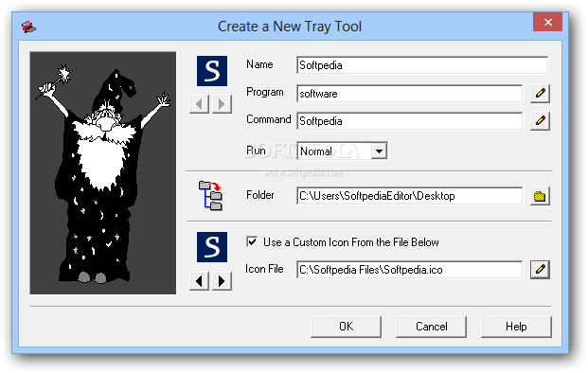Click the pencil button next to Icon File field
This screenshot has width=588, height=373.
540,270
